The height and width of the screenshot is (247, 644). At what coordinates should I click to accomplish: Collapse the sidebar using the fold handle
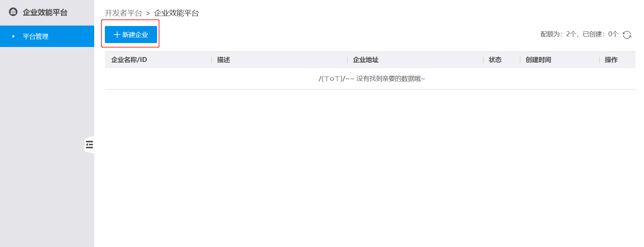[89, 144]
